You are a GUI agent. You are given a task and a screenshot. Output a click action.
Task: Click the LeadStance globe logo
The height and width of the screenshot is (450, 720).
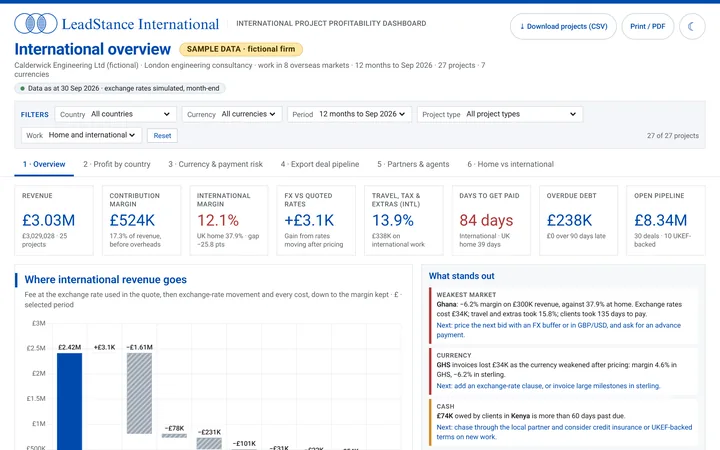pyautogui.click(x=36, y=23)
